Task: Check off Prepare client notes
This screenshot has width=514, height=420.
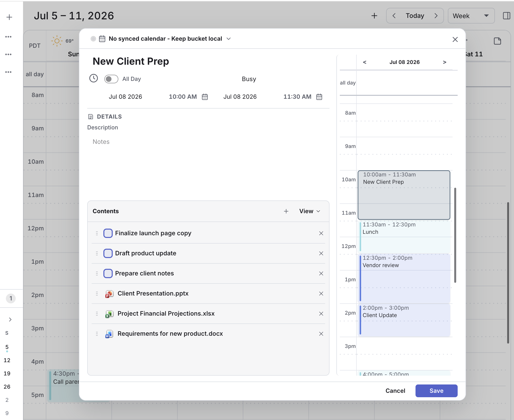Action: tap(108, 273)
